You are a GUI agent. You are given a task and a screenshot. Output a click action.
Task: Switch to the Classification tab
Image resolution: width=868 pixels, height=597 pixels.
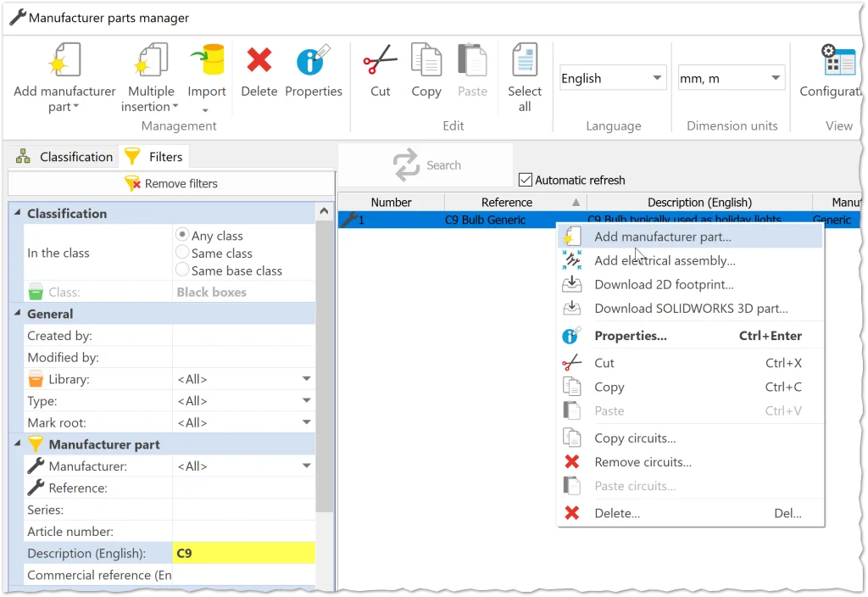coord(64,157)
